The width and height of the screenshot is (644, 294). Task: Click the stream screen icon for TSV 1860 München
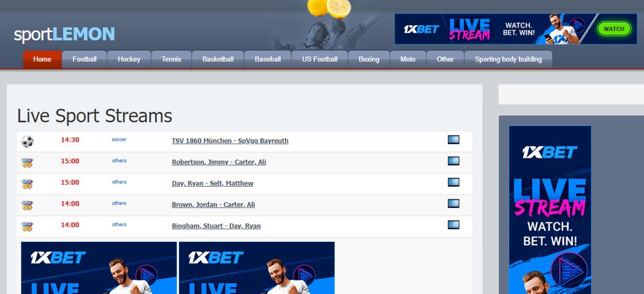tap(453, 140)
